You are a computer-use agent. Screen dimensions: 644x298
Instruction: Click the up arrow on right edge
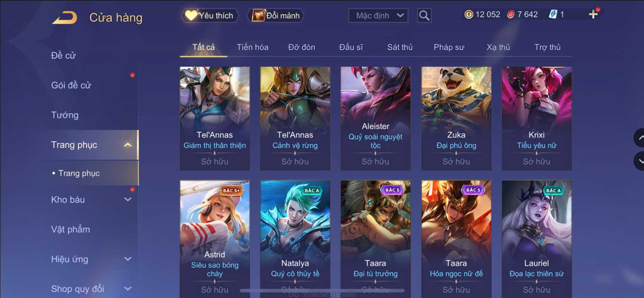point(640,138)
